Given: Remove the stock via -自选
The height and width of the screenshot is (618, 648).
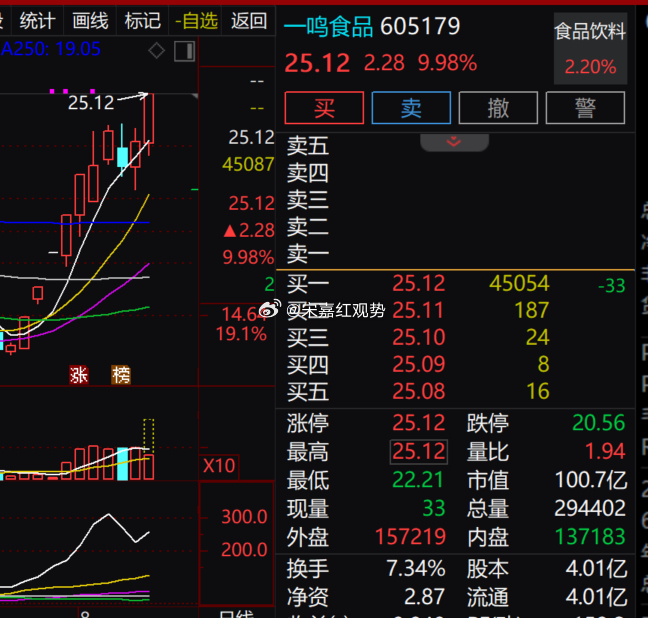Looking at the screenshot, I should 196,21.
